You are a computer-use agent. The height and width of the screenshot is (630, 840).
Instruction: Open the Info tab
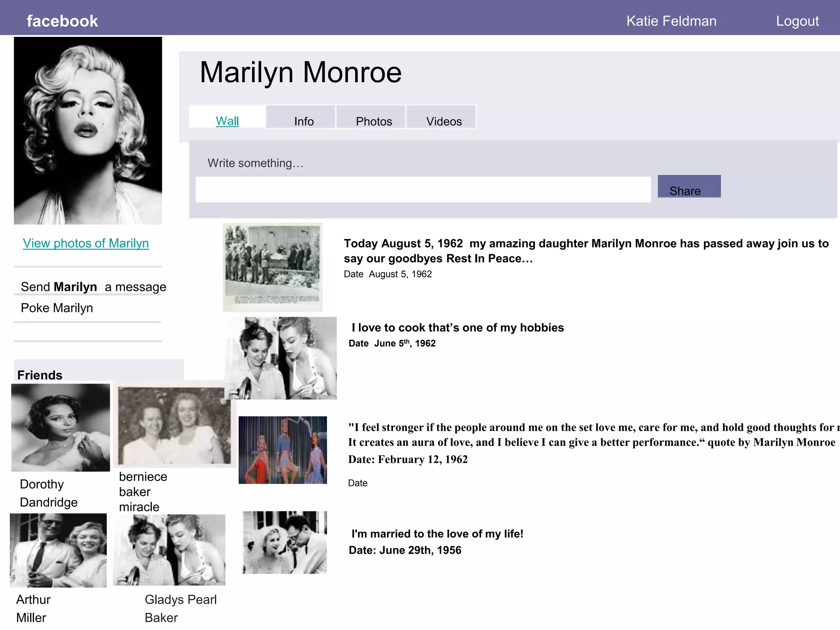(x=304, y=121)
